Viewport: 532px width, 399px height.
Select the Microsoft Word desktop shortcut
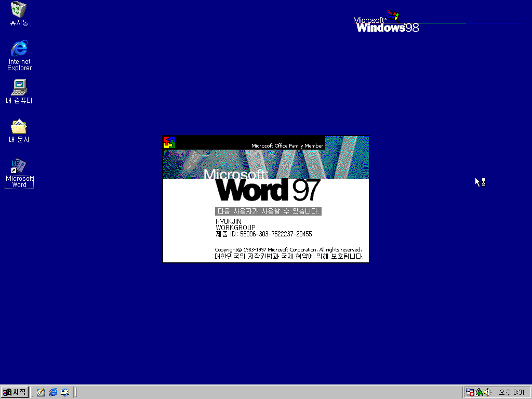point(19,173)
